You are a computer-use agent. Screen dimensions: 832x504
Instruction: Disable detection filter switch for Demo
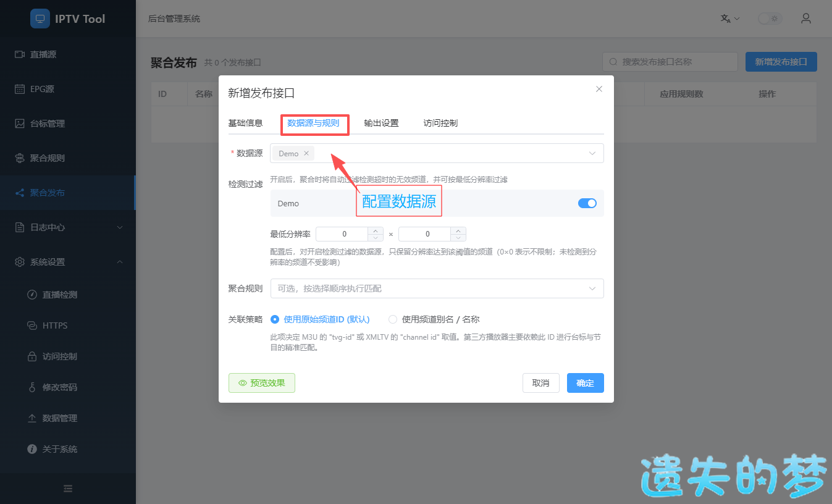tap(587, 203)
